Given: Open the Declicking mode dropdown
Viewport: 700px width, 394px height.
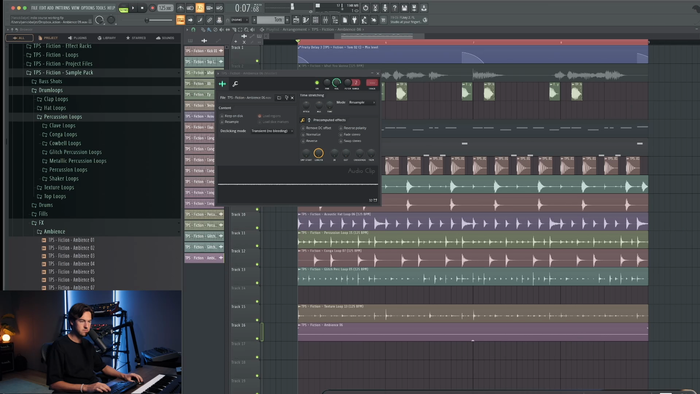Looking at the screenshot, I should (272, 131).
